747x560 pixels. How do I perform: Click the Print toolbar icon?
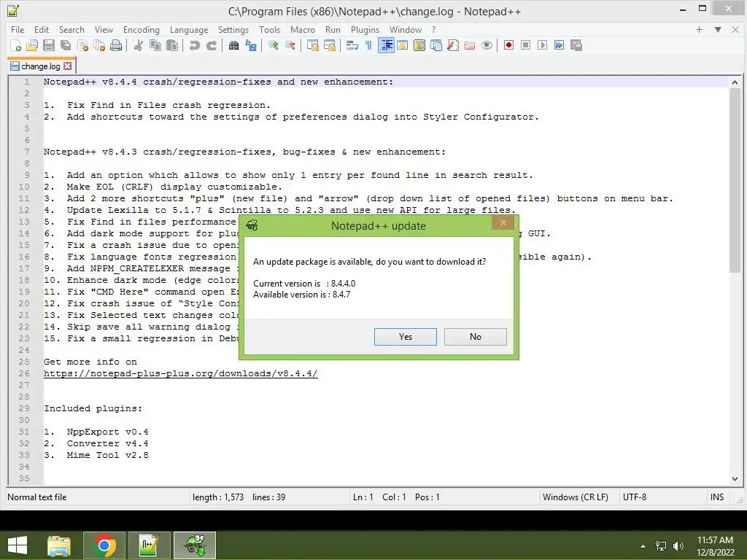116,45
